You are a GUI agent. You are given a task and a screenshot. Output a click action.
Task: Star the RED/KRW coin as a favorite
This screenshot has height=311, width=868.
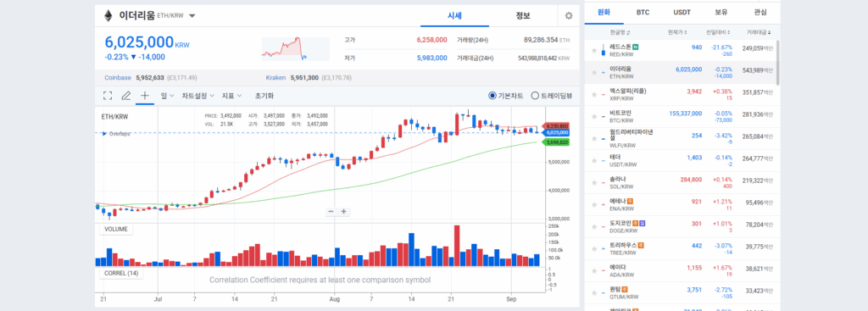click(594, 50)
